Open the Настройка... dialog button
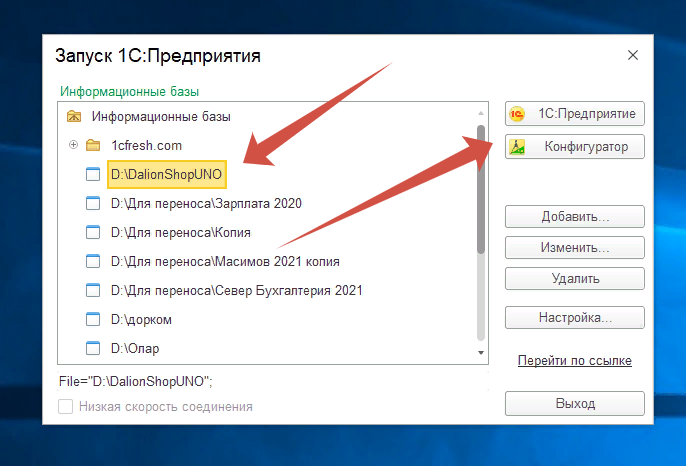 pyautogui.click(x=574, y=317)
